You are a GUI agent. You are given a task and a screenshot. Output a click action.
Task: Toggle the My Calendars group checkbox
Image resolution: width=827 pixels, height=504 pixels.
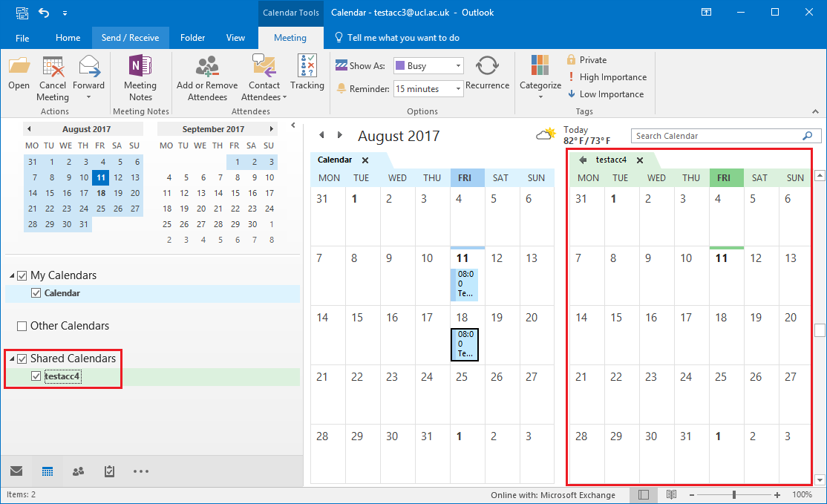(22, 275)
